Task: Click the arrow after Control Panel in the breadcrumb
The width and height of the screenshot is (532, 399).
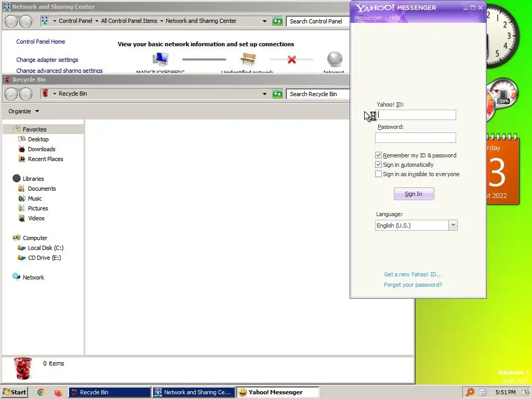Action: click(97, 21)
